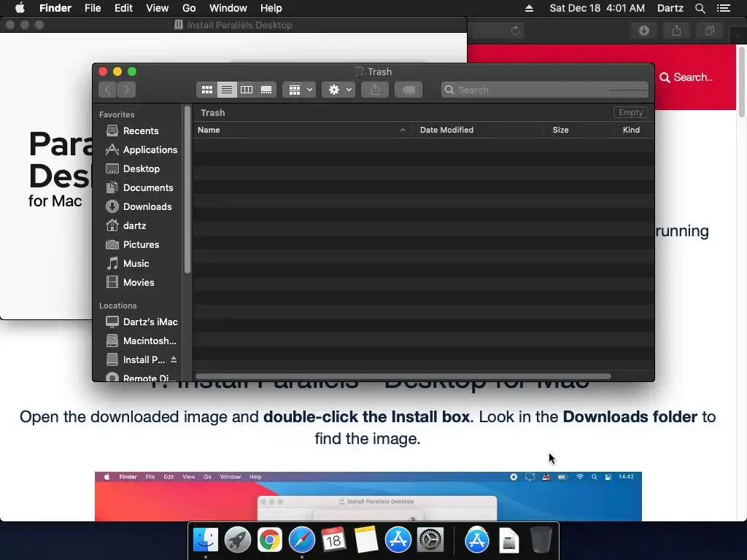Switch Trash window to gallery view
Viewport: 747px width, 560px height.
[266, 90]
